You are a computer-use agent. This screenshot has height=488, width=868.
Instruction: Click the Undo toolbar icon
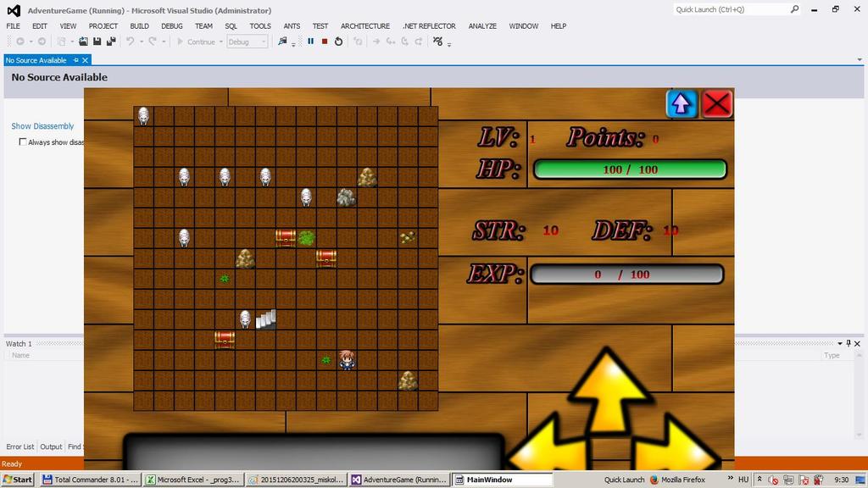(x=130, y=42)
